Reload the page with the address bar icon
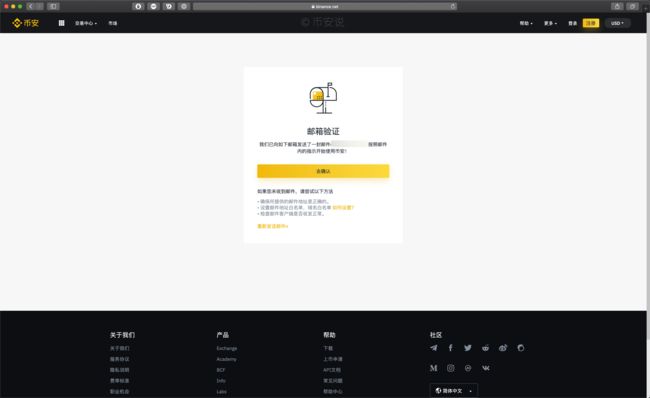The width and height of the screenshot is (650, 398). [453, 6]
